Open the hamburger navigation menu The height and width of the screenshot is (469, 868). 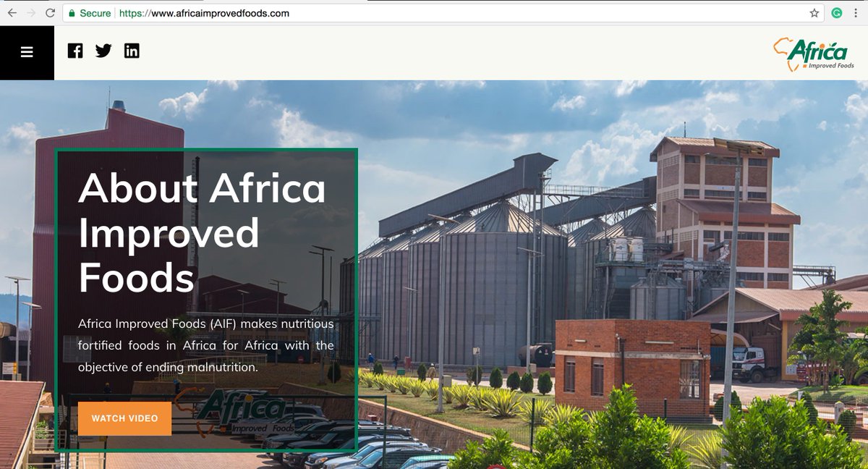pos(27,52)
